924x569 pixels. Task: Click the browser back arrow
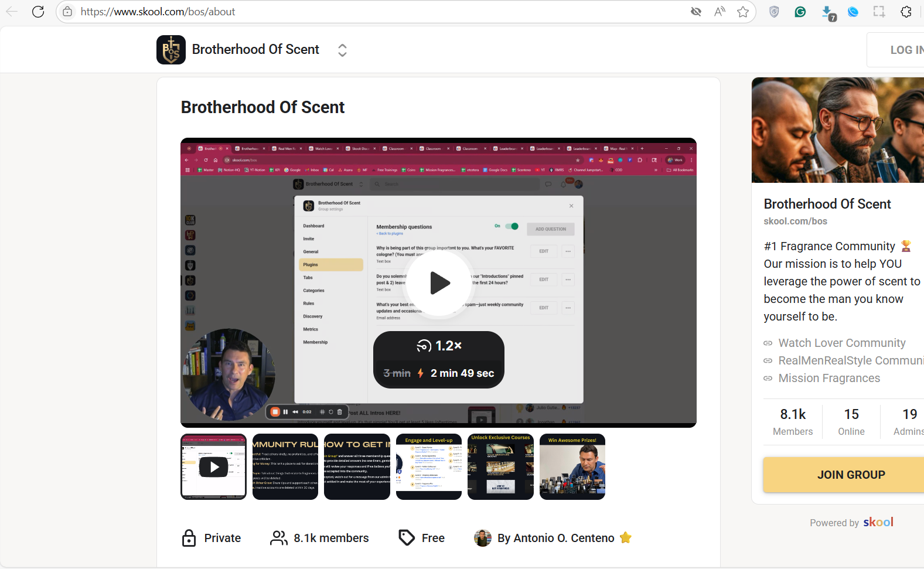pos(12,12)
